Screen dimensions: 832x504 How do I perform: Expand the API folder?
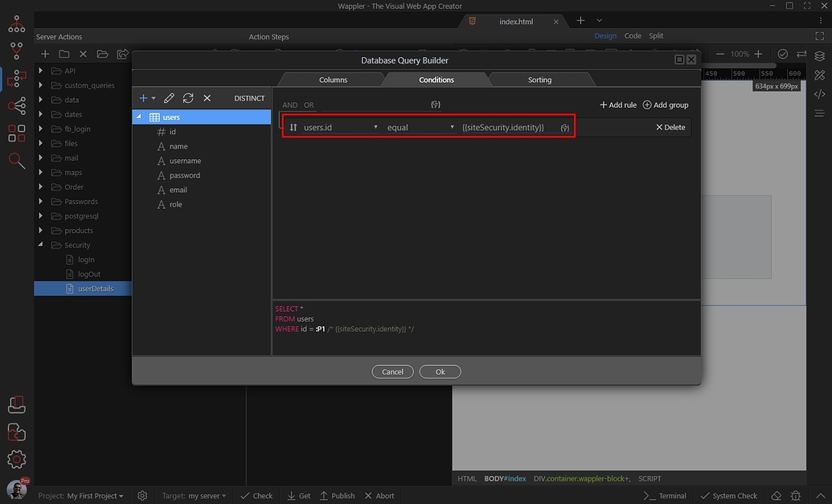coord(41,71)
